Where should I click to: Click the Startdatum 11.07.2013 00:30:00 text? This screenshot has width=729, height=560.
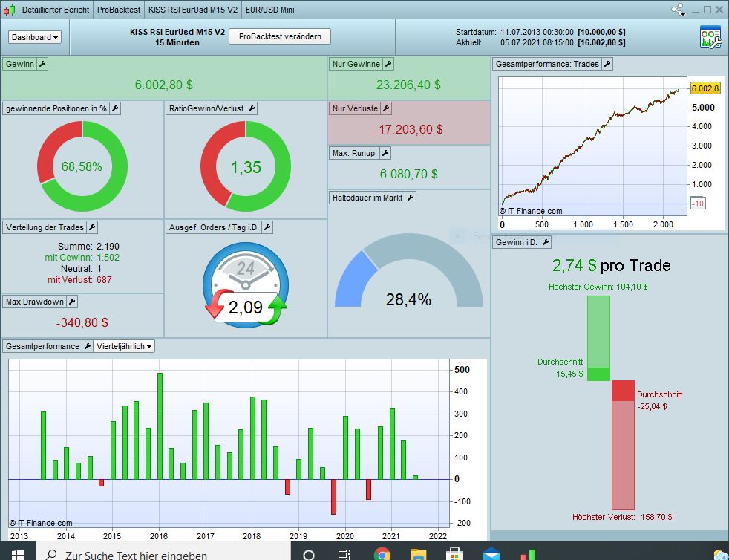click(514, 32)
